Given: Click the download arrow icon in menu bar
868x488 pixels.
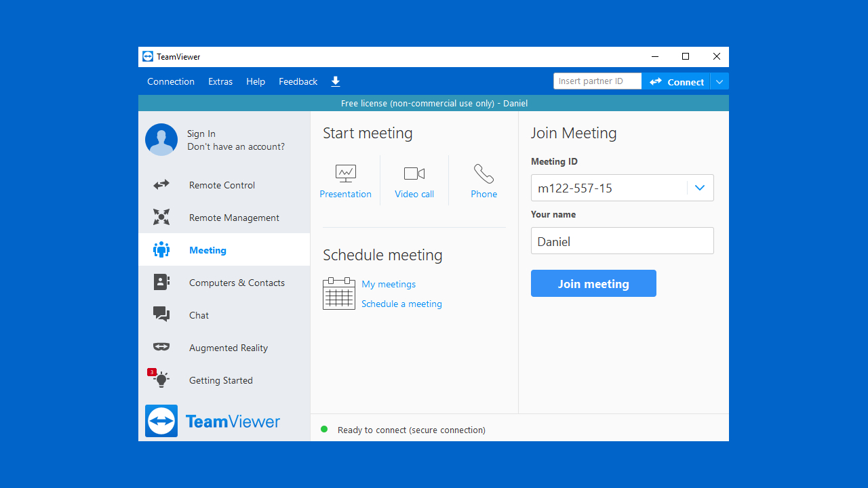Looking at the screenshot, I should 336,81.
